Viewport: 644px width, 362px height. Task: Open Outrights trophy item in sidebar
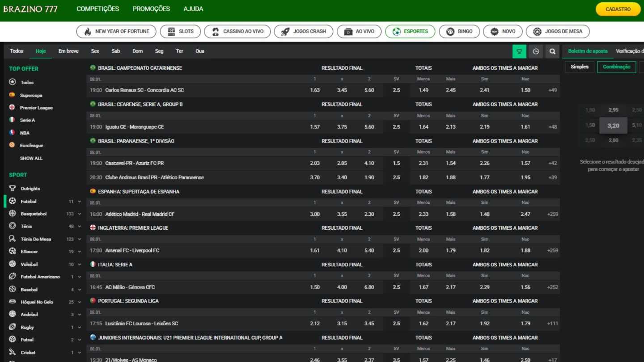click(30, 189)
